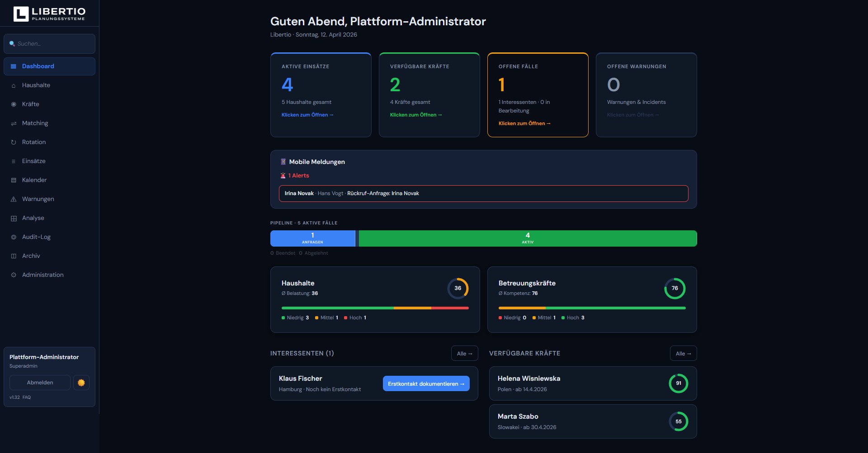
Task: Select the Matching arrows icon
Action: (13, 123)
